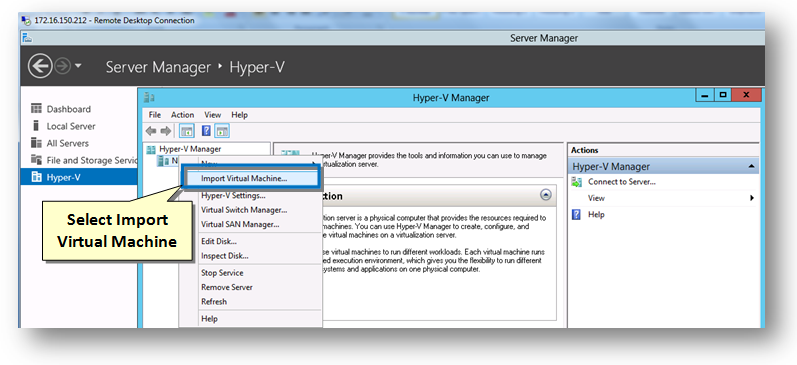This screenshot has height=365, width=797.
Task: Select Remove Server in context menu
Action: click(x=251, y=287)
